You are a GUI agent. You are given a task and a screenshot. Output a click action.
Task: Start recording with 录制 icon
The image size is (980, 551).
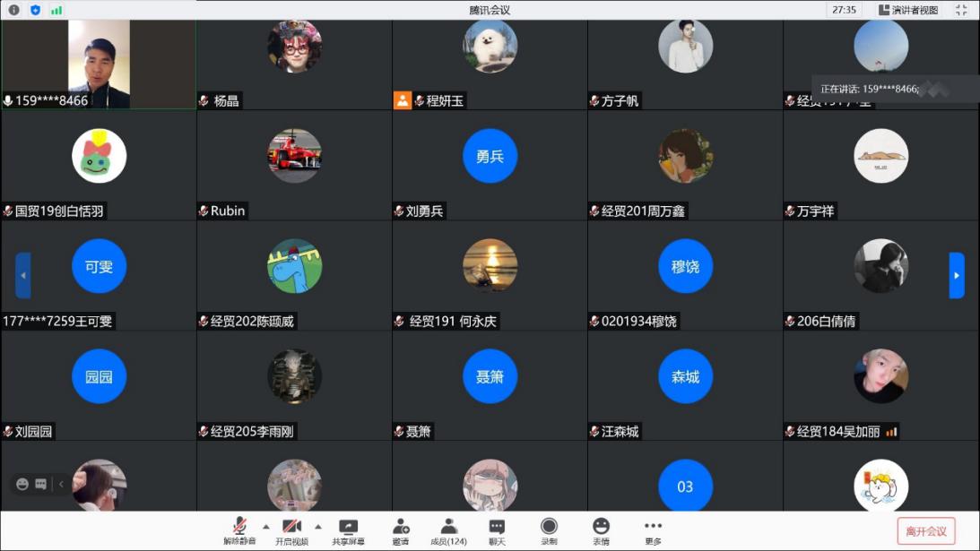(x=549, y=530)
